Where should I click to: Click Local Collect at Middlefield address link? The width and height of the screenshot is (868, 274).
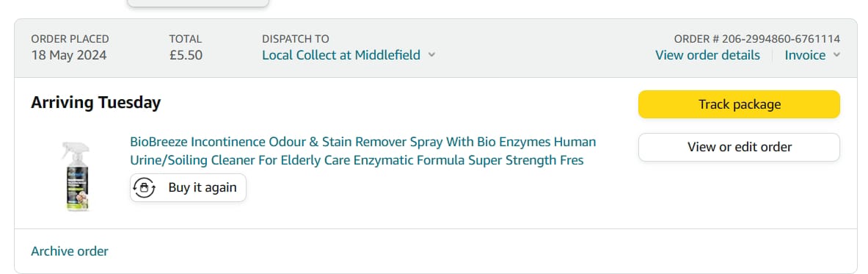[341, 55]
